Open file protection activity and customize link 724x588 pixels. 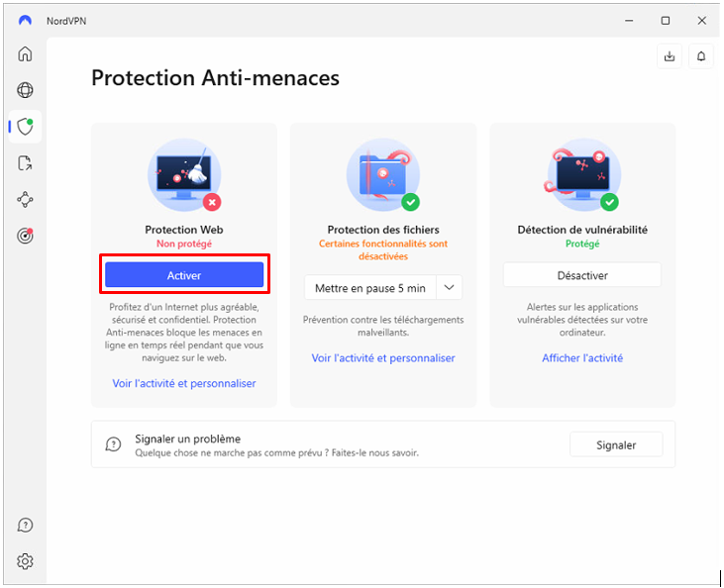click(383, 357)
